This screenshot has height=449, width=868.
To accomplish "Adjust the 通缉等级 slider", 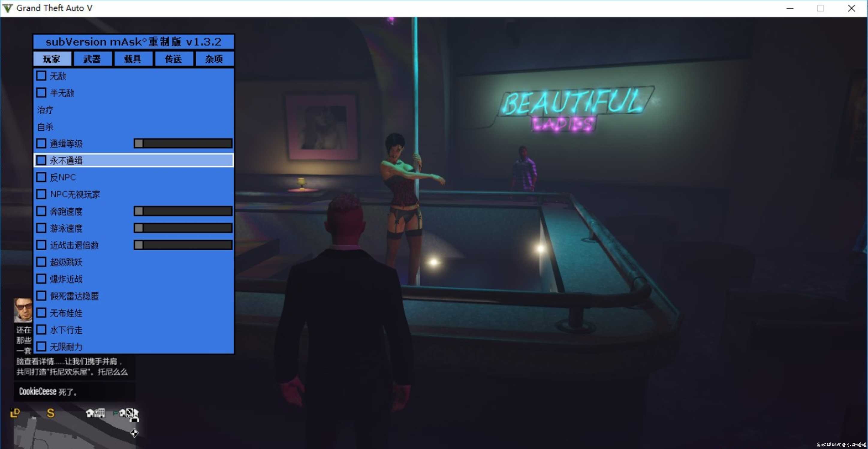I will point(183,144).
